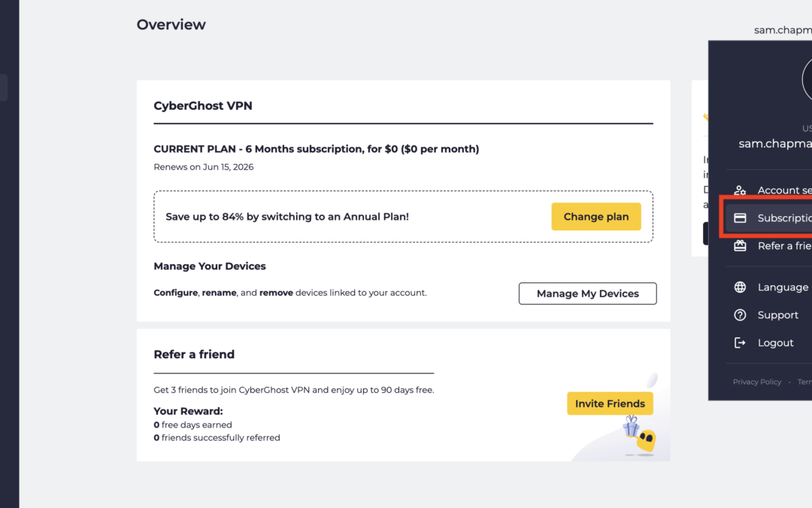Select Account settings from the menu
The width and height of the screenshot is (812, 508).
click(x=783, y=190)
